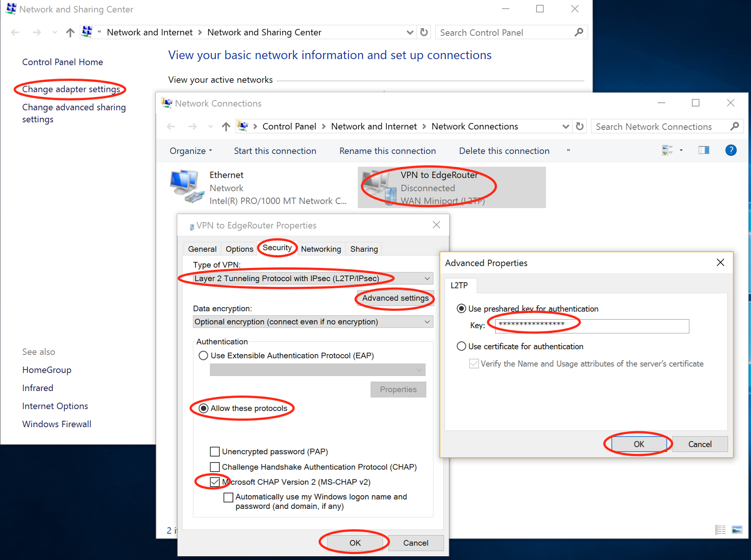Click Forward arrow in Network and Sharing Center
The height and width of the screenshot is (560, 751).
(37, 32)
